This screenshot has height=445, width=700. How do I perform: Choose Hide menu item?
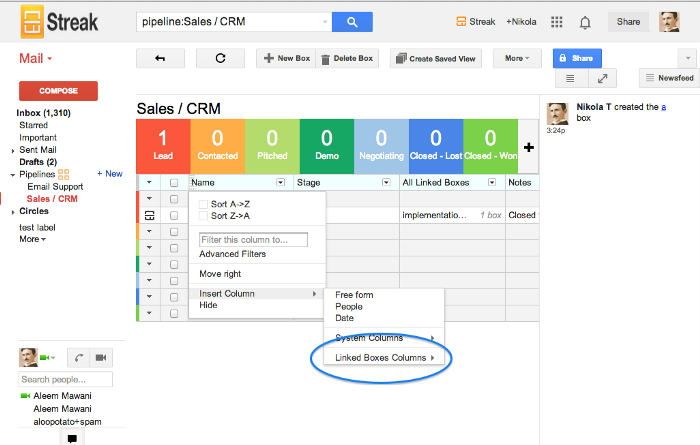208,305
